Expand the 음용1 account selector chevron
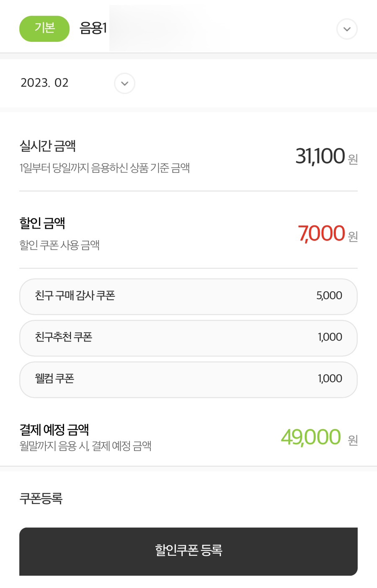The width and height of the screenshot is (377, 588). (347, 29)
